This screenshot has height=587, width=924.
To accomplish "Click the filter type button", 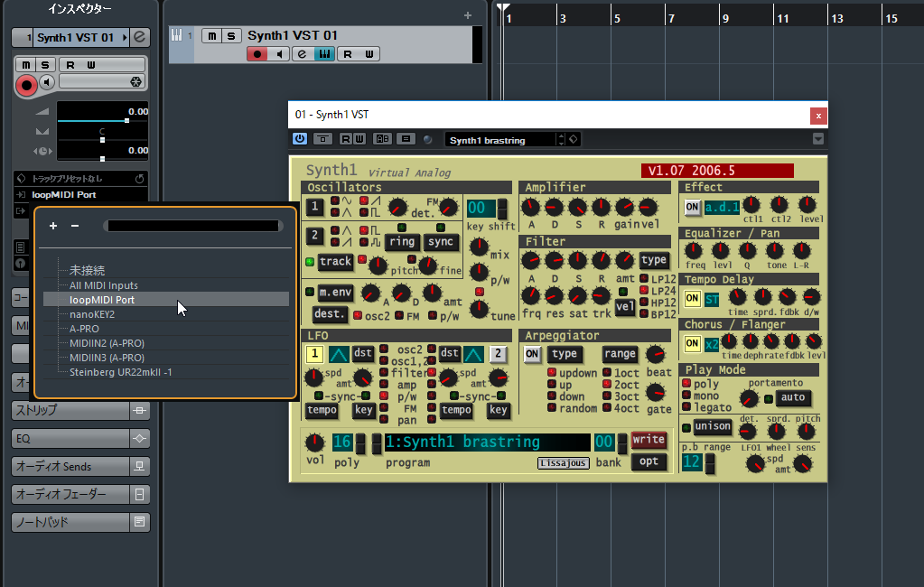I will [x=654, y=260].
